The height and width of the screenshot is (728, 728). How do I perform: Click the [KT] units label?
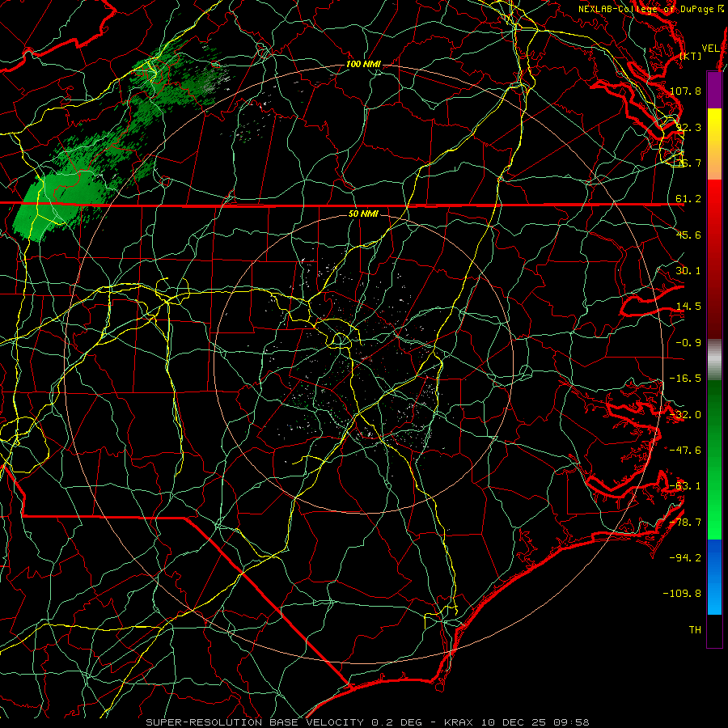[x=691, y=56]
